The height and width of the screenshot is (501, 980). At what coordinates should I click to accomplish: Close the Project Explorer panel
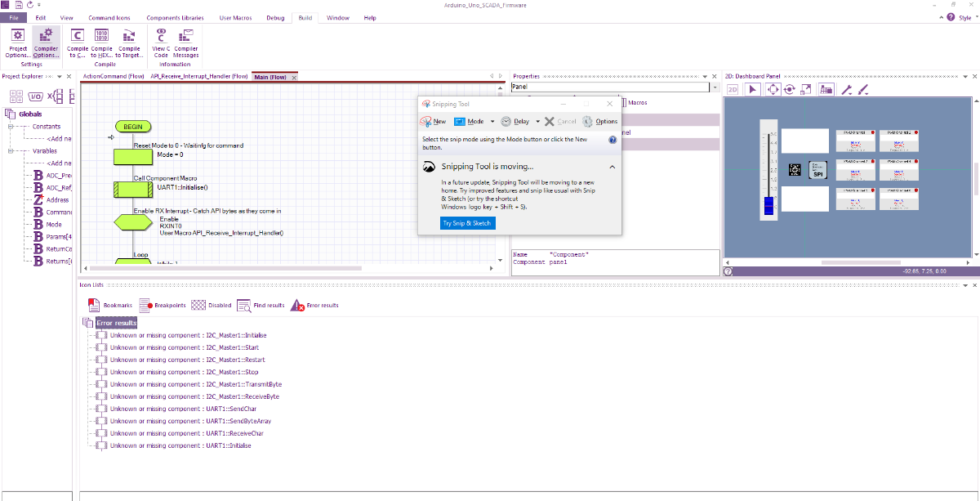point(69,76)
